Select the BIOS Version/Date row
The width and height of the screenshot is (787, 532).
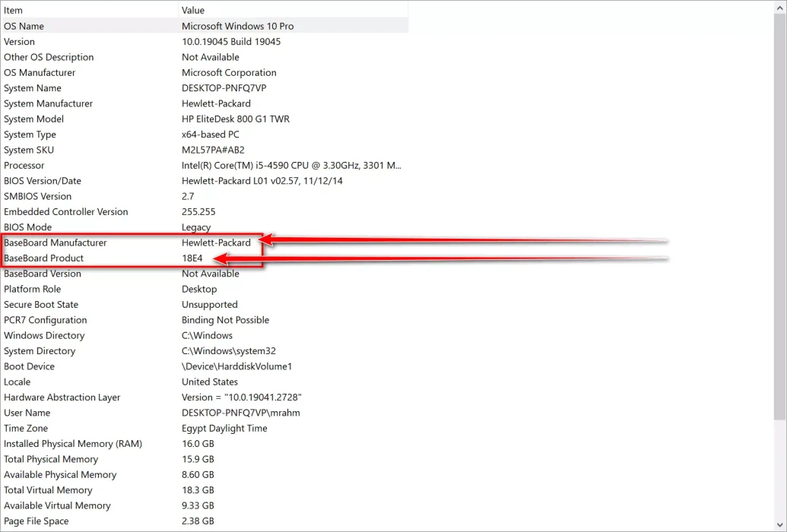[x=205, y=181]
